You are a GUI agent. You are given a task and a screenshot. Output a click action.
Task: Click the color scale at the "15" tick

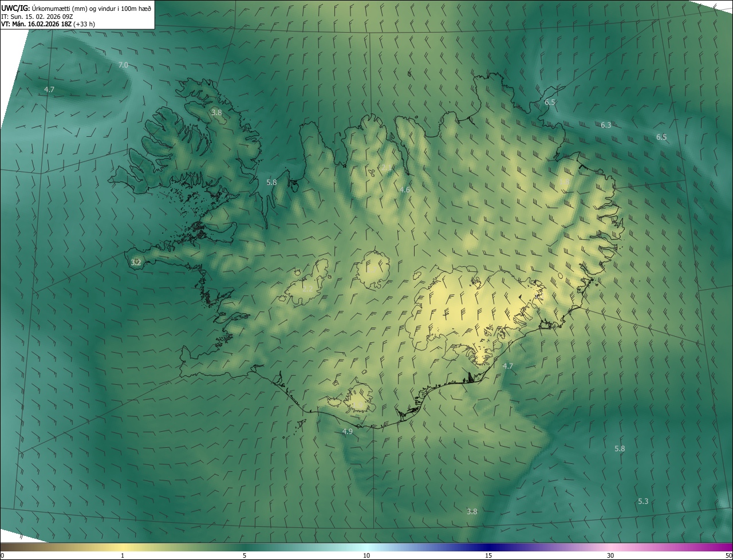(x=488, y=555)
